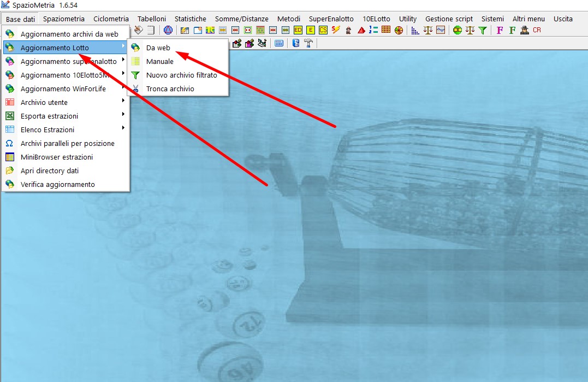Click the yellow ED toolbar icon
Screen dimensions: 588x382
[x=298, y=30]
